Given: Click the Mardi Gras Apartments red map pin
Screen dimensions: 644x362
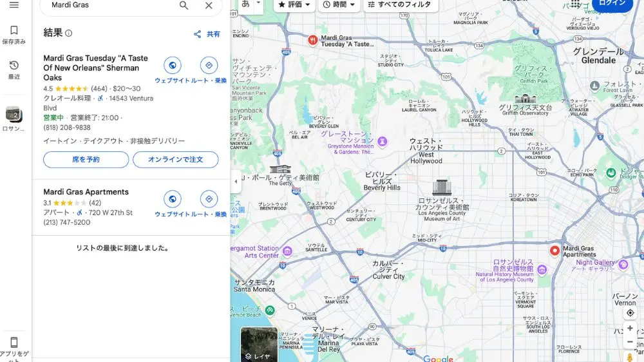Looking at the screenshot, I should (554, 251).
